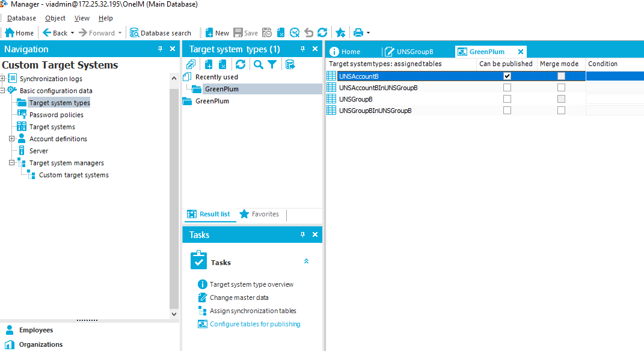Screen dimensions: 644x351
Task: Tick Can be published for UNSAccountBInUNSGroupB
Action: (x=507, y=87)
